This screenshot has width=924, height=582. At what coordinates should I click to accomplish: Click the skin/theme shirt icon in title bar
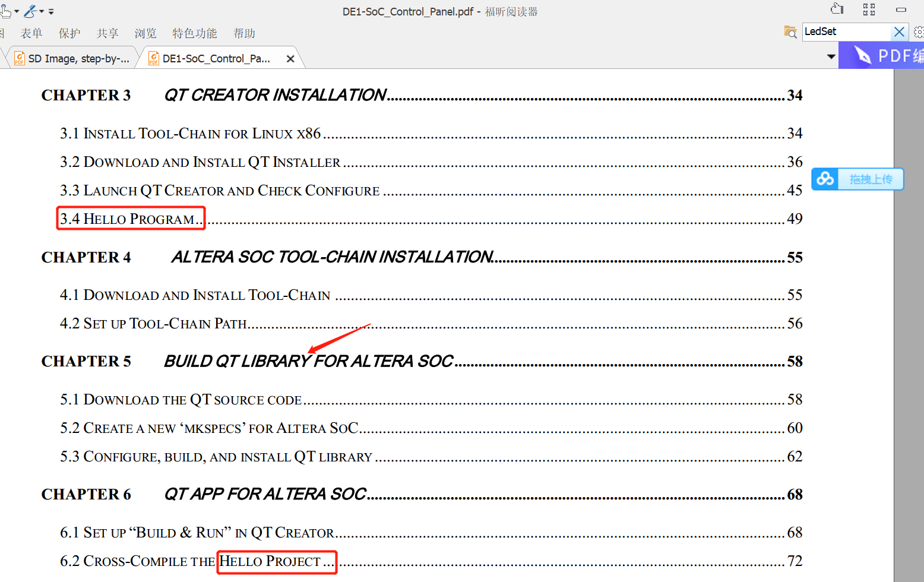[837, 9]
